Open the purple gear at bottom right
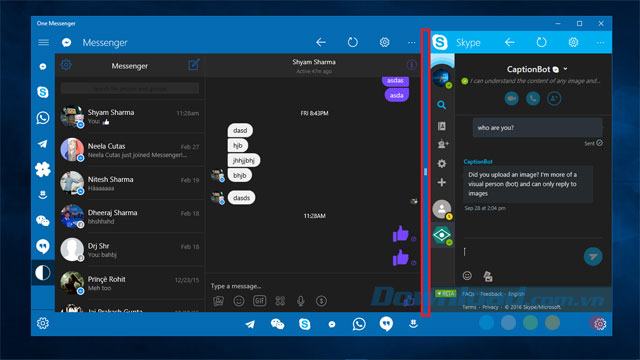Viewport: 640px width, 360px height. tap(599, 324)
